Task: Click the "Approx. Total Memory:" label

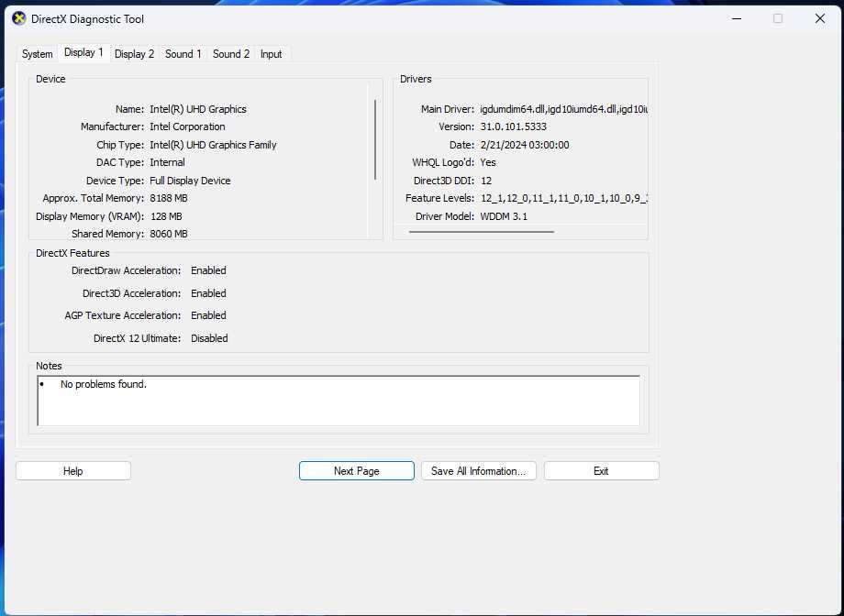Action: pyautogui.click(x=94, y=199)
